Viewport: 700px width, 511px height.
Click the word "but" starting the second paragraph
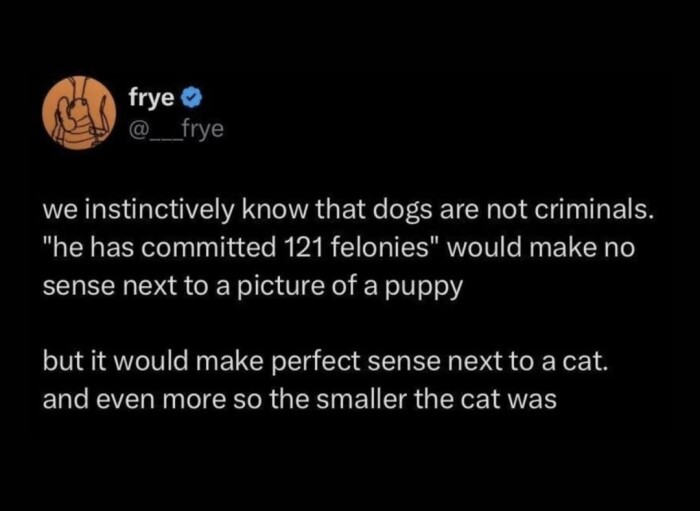[x=59, y=361]
